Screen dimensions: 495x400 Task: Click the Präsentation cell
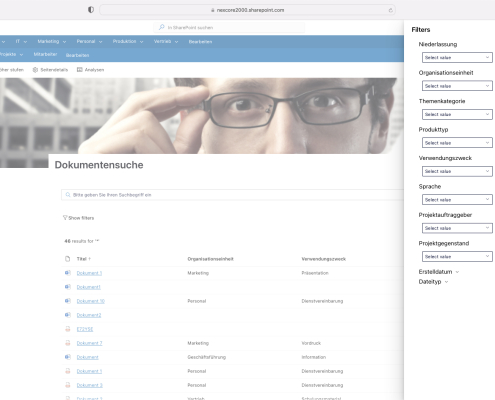(315, 273)
